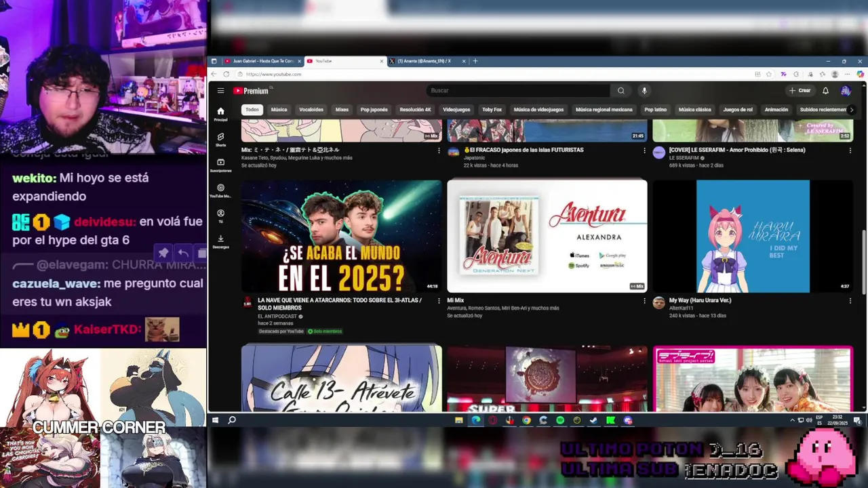Screen dimensions: 868x488
Task: Reload the page with the refresh icon
Action: pos(226,74)
